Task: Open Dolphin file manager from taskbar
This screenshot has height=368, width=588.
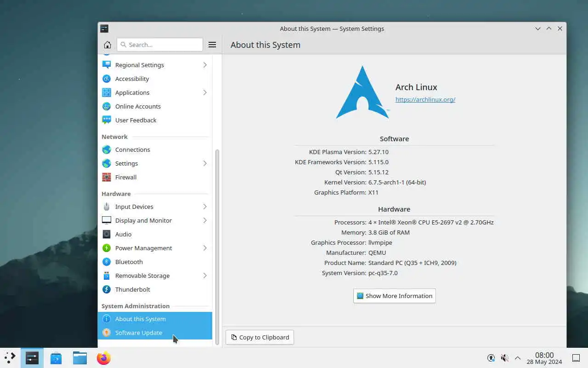Action: (80, 358)
